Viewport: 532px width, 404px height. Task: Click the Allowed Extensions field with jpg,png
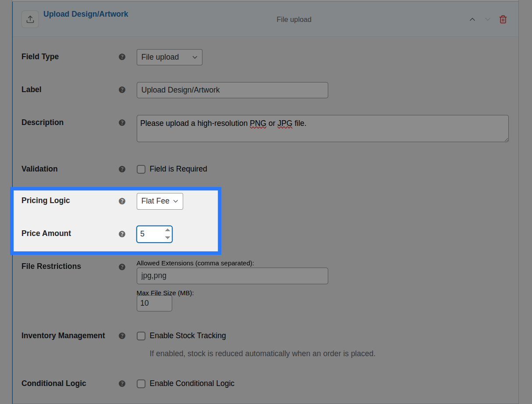(x=232, y=276)
